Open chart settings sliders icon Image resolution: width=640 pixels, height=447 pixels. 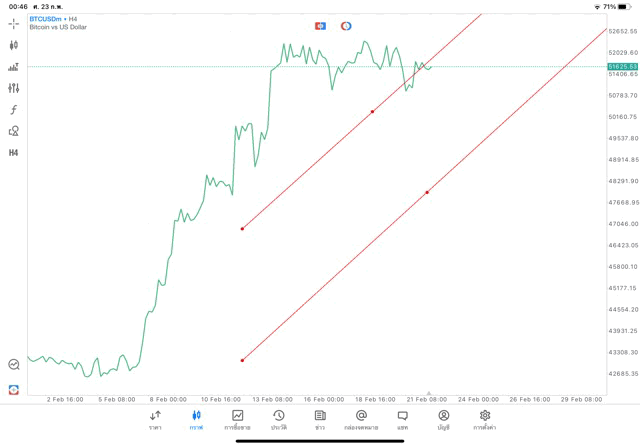[x=14, y=88]
